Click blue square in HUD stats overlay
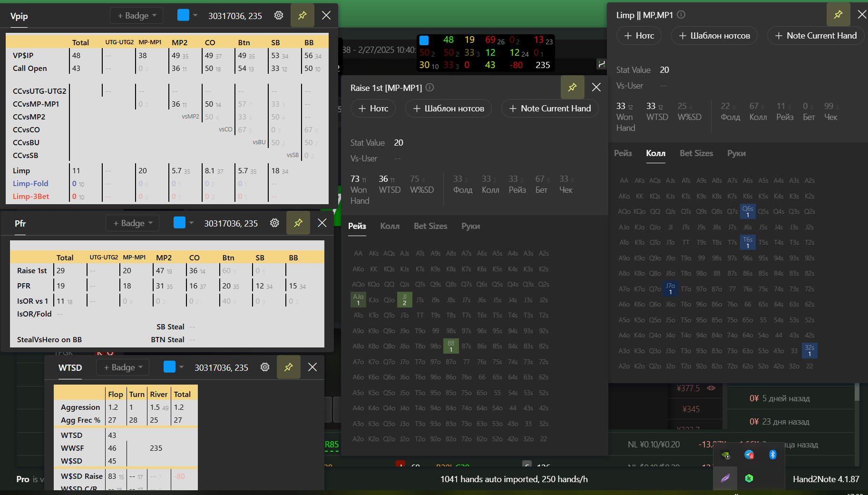The width and height of the screenshot is (868, 495). tap(424, 40)
